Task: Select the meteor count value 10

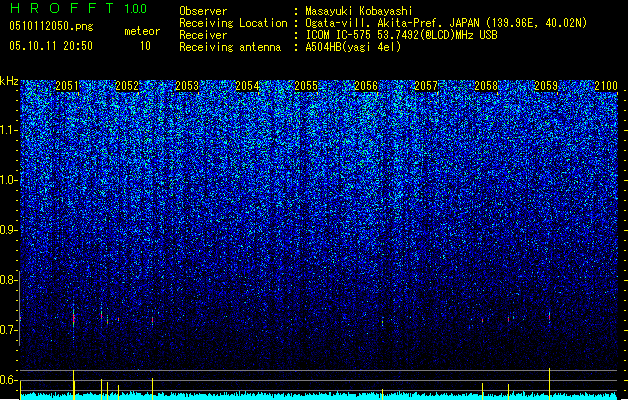Action: [x=145, y=46]
